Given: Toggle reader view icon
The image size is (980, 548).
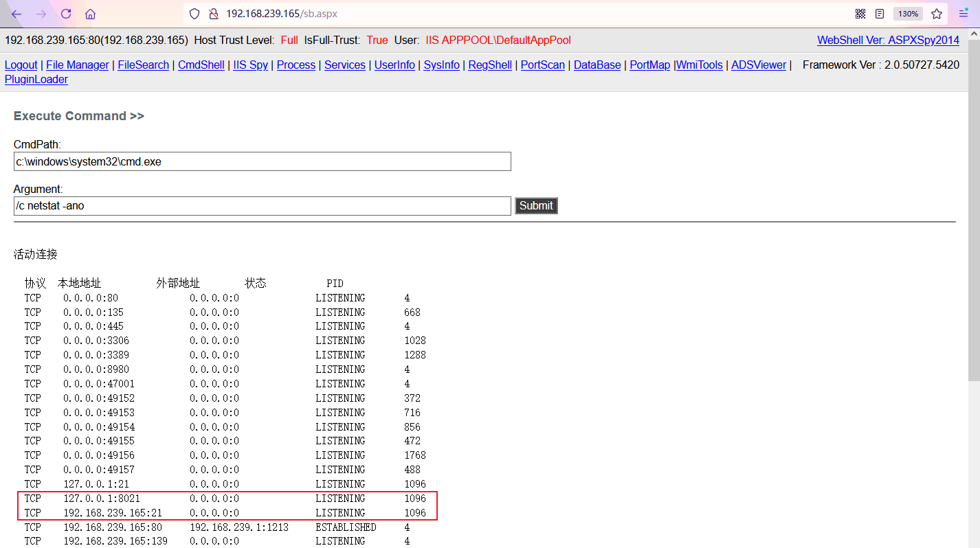Looking at the screenshot, I should tap(880, 14).
